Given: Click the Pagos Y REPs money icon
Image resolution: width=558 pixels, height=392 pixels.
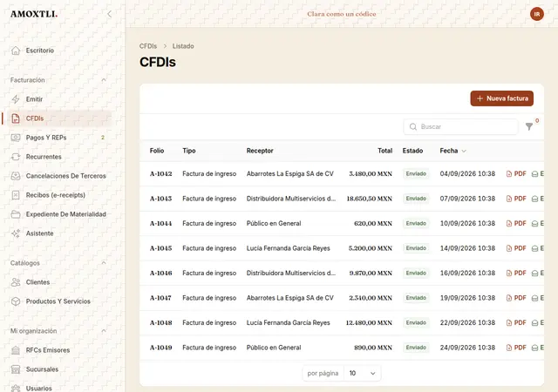Looking at the screenshot, I should (x=16, y=138).
